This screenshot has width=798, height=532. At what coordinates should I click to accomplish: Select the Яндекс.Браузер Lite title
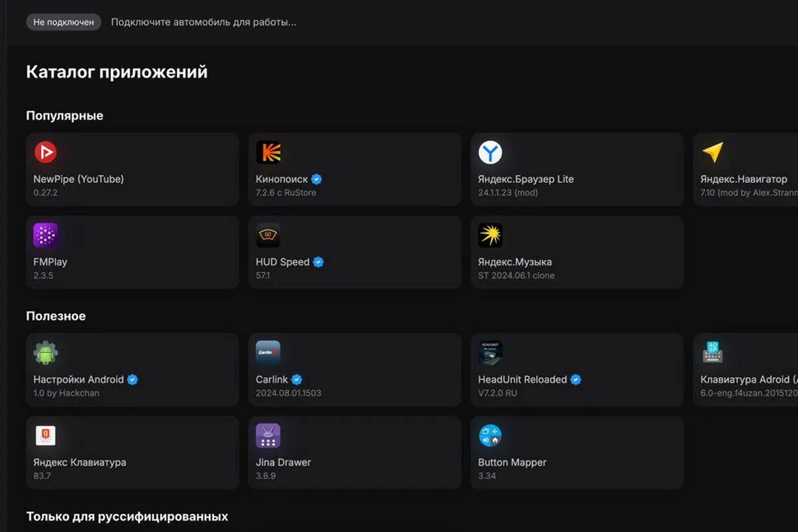click(x=526, y=179)
